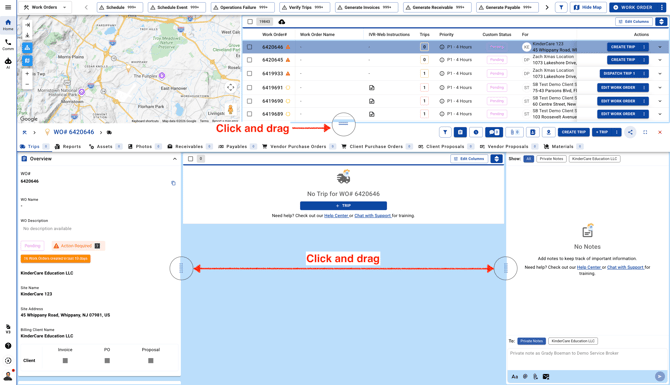Collapse the Overview section
This screenshot has width=670, height=385.
pos(174,159)
